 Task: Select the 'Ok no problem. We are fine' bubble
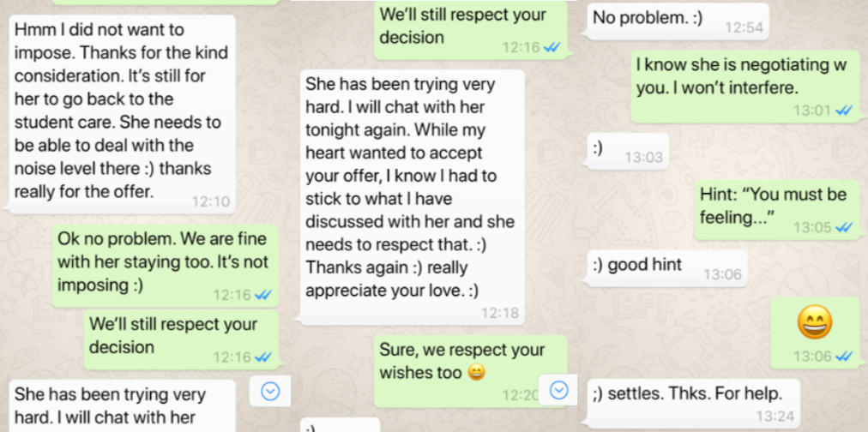(165, 266)
